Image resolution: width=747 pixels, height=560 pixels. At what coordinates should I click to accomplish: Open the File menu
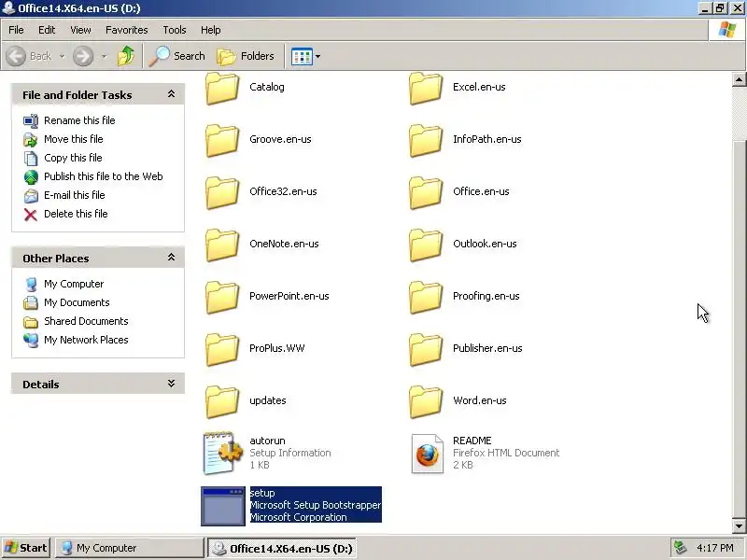(x=16, y=30)
